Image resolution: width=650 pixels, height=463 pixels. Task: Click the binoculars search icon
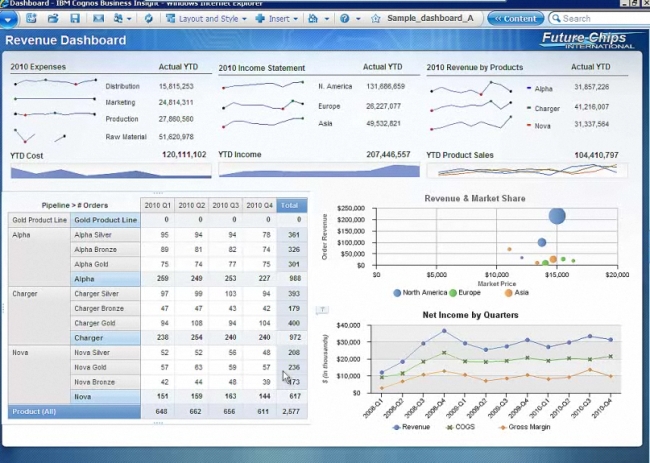tap(313, 19)
